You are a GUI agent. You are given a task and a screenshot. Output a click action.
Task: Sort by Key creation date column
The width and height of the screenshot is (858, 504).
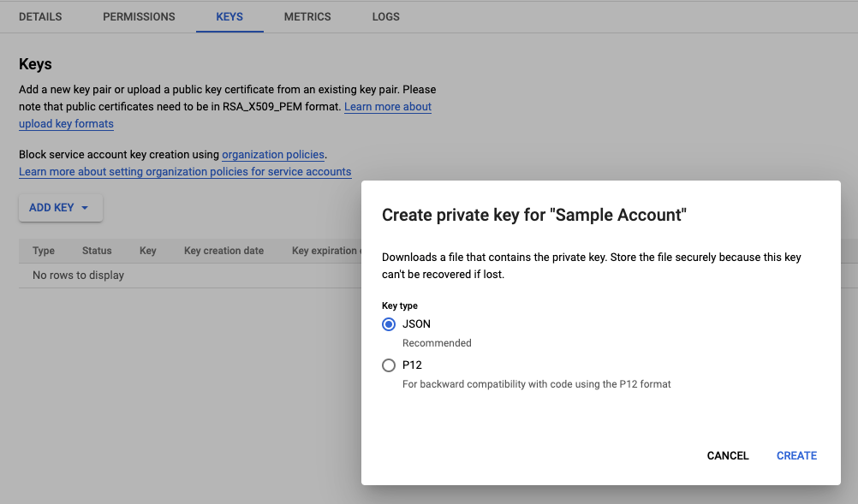223,251
